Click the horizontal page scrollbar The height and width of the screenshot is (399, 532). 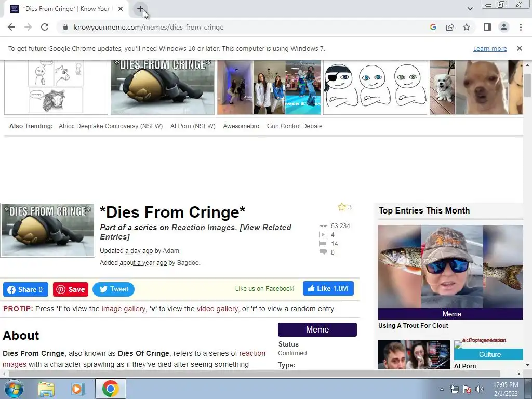tap(255, 374)
